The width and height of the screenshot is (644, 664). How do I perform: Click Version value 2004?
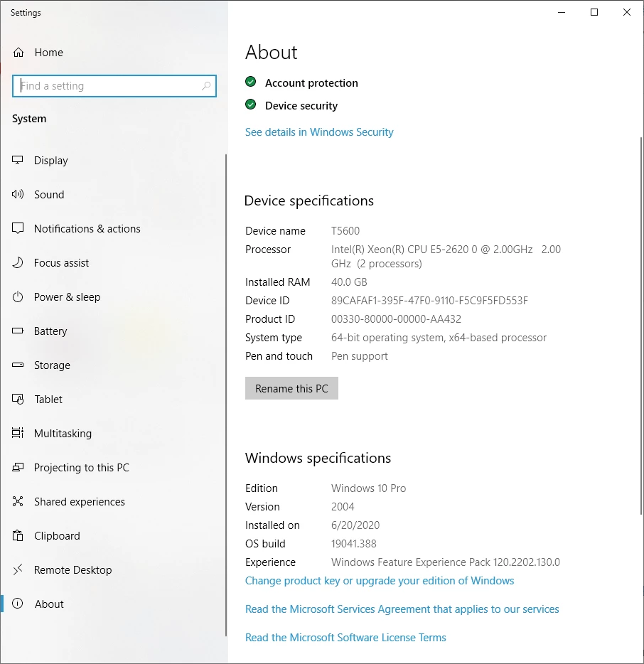point(343,507)
